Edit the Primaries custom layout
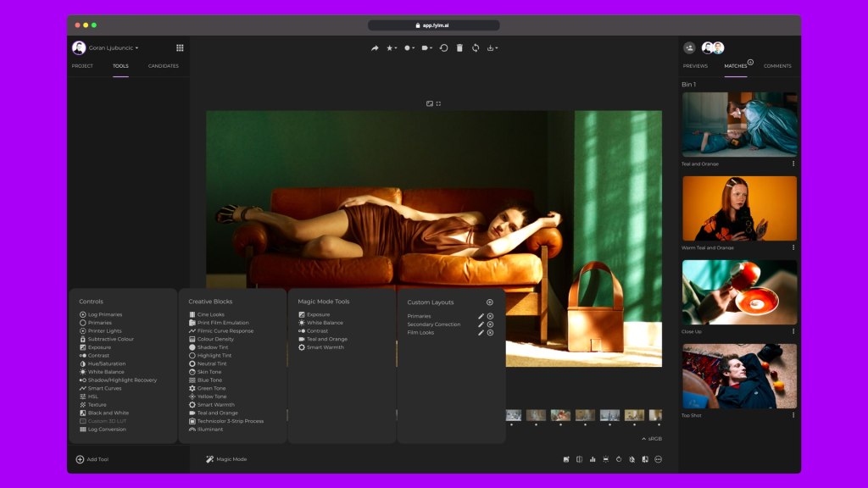868x488 pixels. click(x=481, y=316)
